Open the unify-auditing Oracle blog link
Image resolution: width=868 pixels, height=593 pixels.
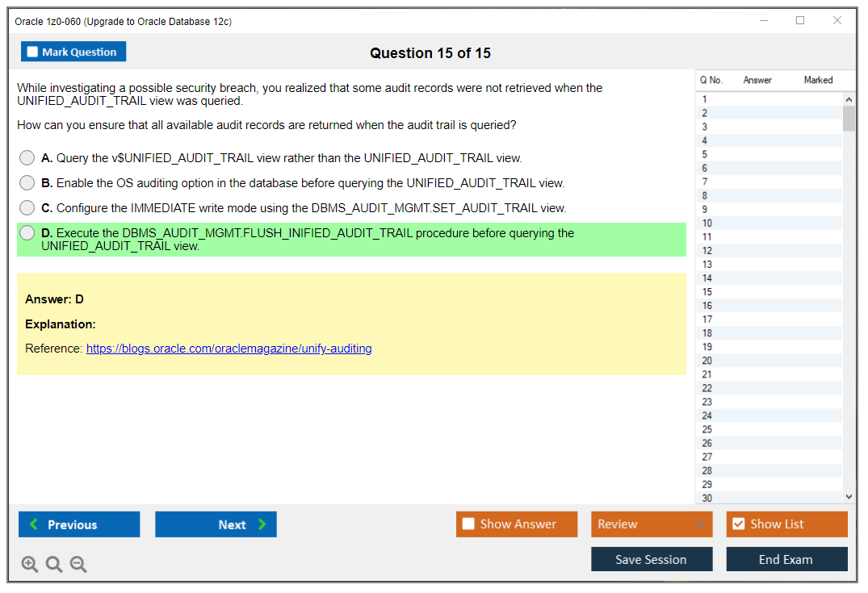click(229, 349)
